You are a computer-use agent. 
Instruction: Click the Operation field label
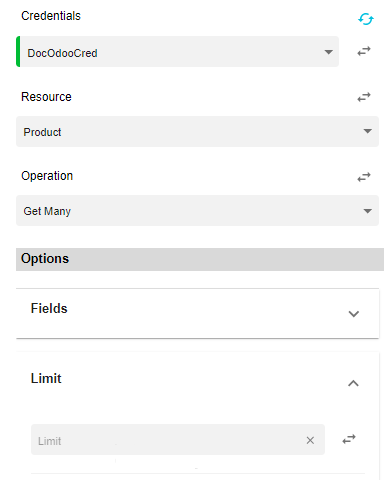click(47, 176)
